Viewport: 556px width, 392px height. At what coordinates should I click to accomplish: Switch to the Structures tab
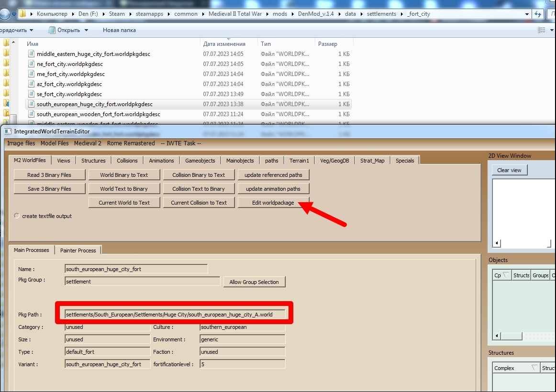tap(93, 161)
